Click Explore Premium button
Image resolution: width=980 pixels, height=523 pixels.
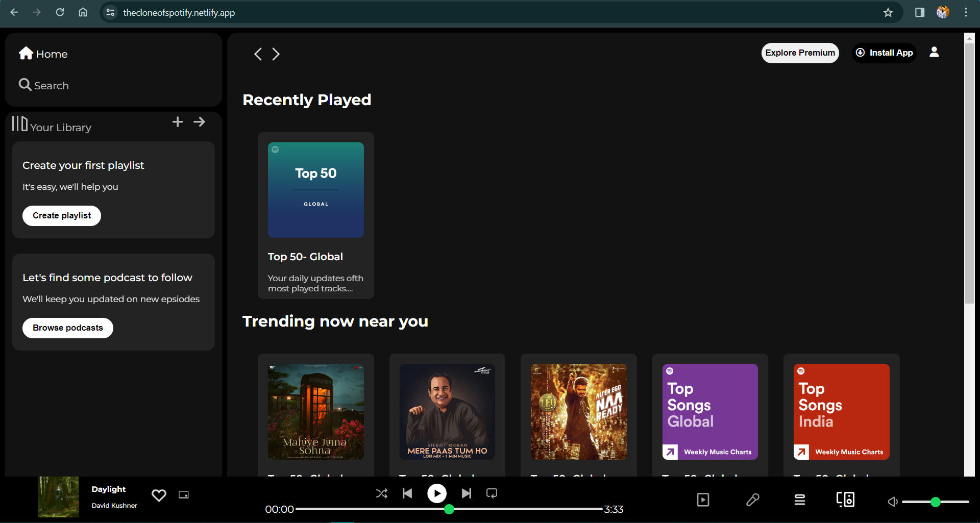tap(800, 53)
